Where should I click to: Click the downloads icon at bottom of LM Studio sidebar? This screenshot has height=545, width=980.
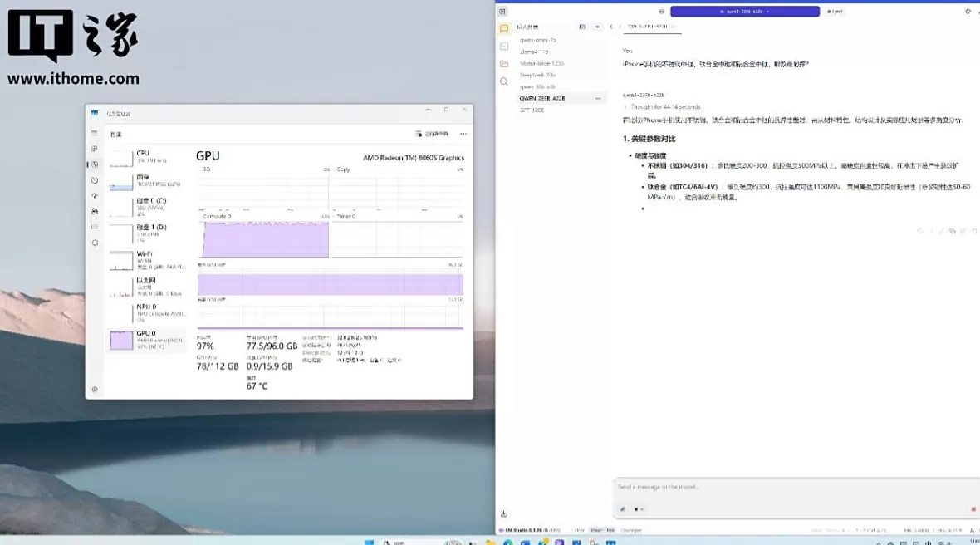pos(504,513)
